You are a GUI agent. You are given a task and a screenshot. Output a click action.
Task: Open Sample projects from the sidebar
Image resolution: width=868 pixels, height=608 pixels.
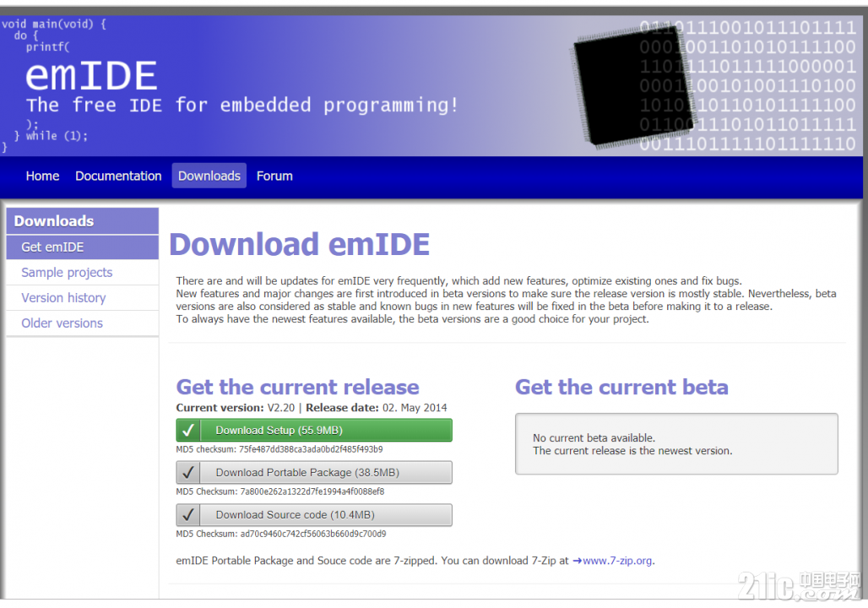[x=83, y=273]
